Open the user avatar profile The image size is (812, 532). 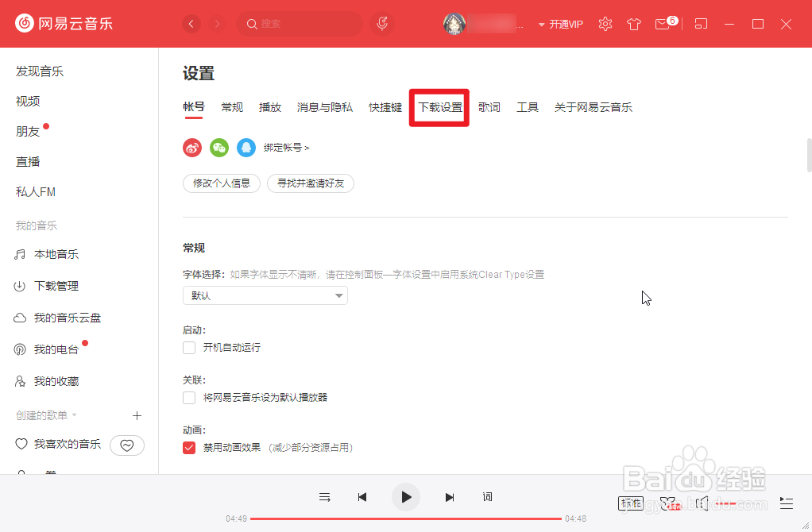click(x=454, y=24)
